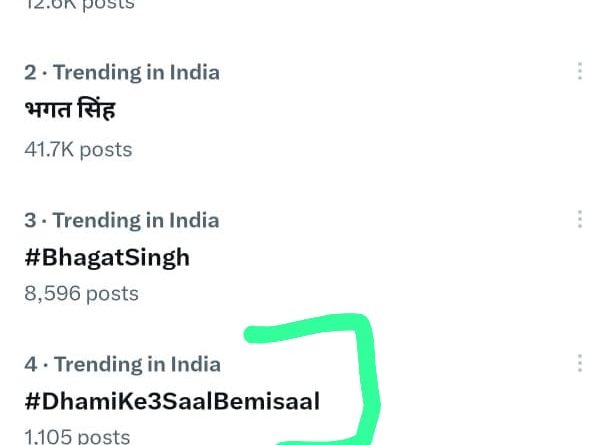The width and height of the screenshot is (610, 445).
Task: Open more options for #BhagatSingh trend
Action: coord(580,220)
